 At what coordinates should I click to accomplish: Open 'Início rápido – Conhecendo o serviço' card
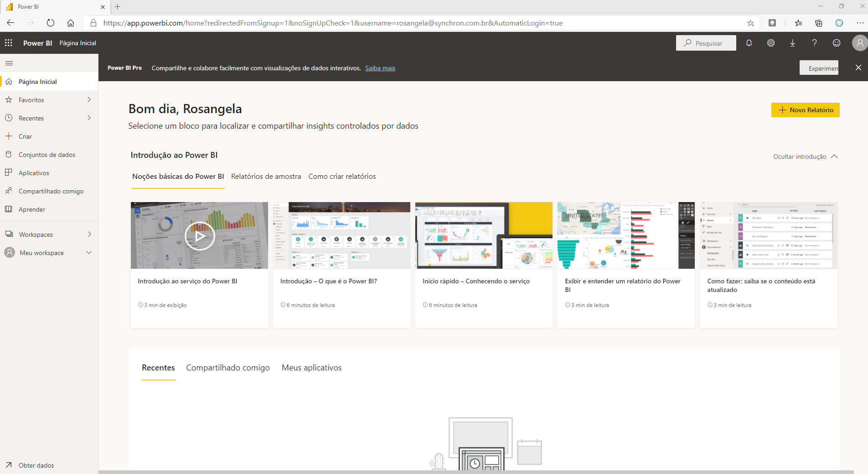click(484, 265)
